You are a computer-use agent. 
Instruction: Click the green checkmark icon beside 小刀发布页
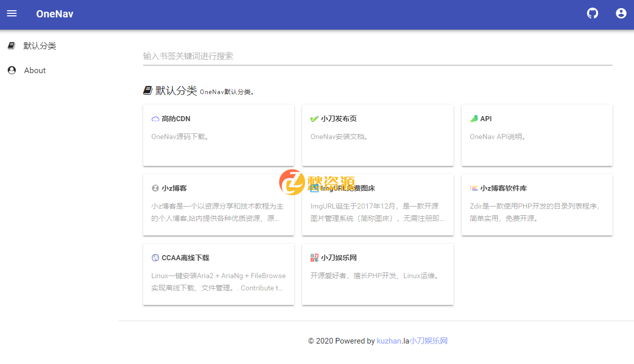click(314, 119)
